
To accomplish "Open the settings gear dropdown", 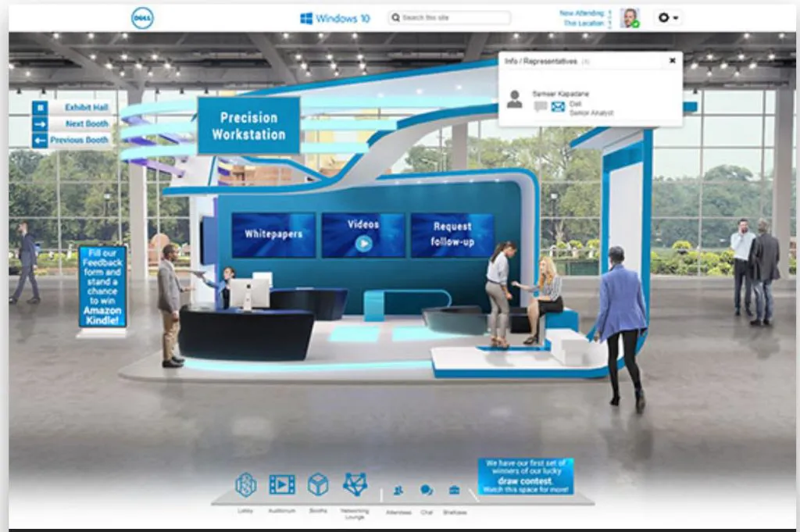I will click(x=663, y=16).
